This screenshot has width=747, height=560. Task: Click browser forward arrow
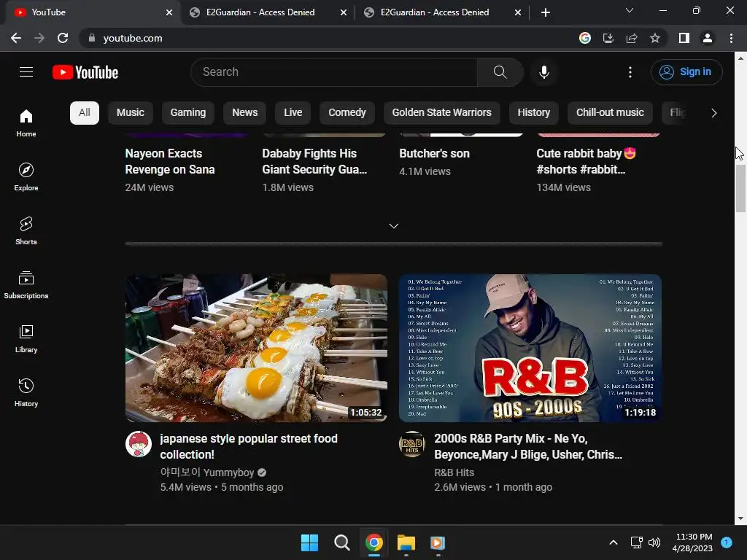point(39,38)
